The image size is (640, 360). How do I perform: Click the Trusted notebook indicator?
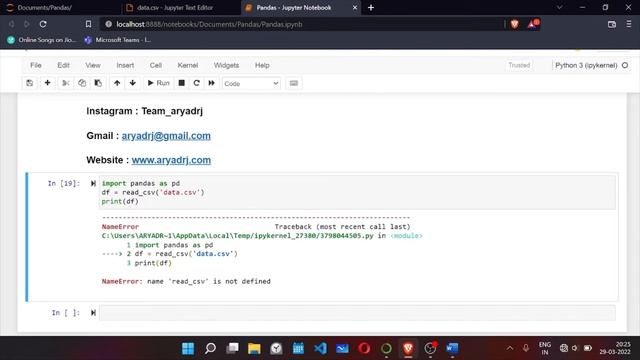(x=519, y=65)
